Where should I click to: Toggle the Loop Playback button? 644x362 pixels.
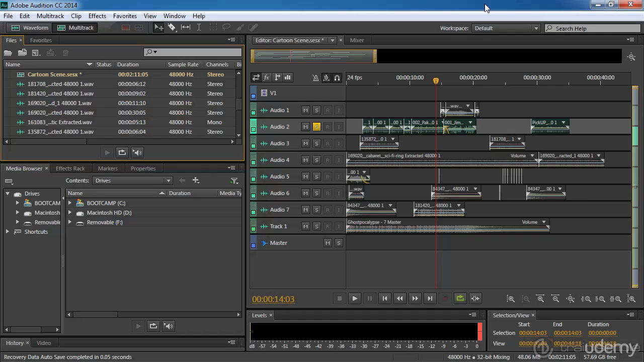pos(460,298)
